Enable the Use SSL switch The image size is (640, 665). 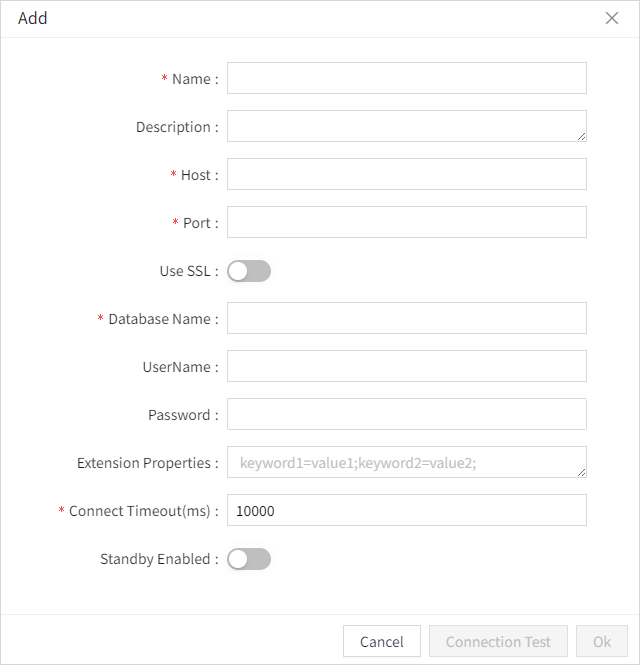point(249,271)
